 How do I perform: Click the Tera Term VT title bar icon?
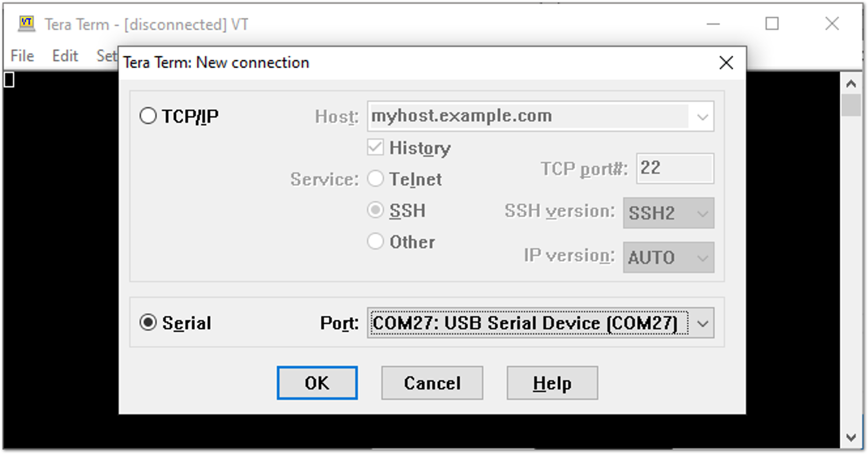[x=26, y=23]
